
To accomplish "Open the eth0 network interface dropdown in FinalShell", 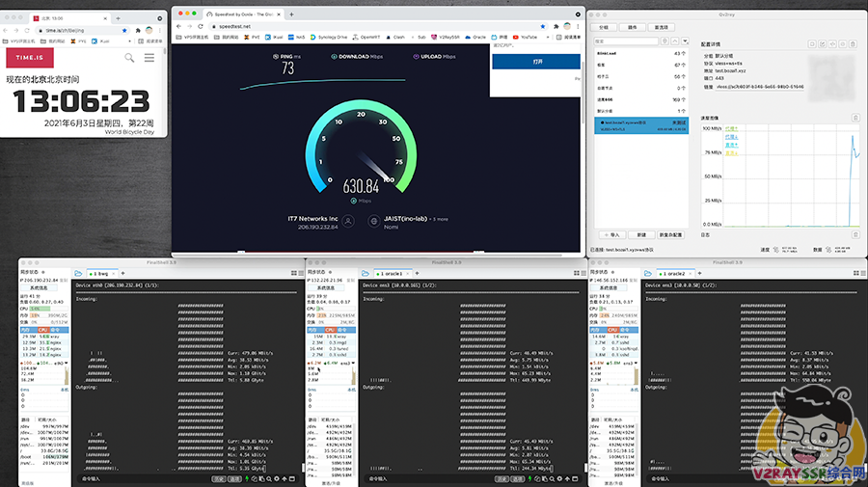I will click(x=60, y=364).
